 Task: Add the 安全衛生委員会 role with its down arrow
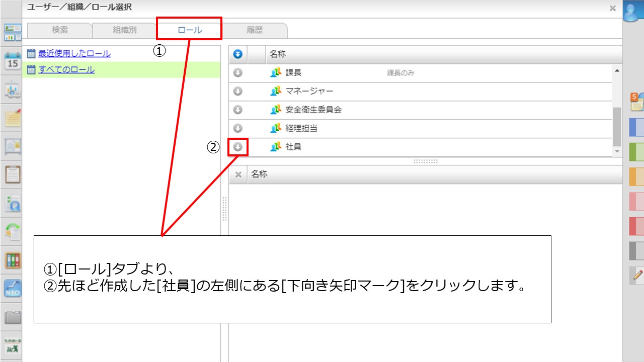point(238,110)
